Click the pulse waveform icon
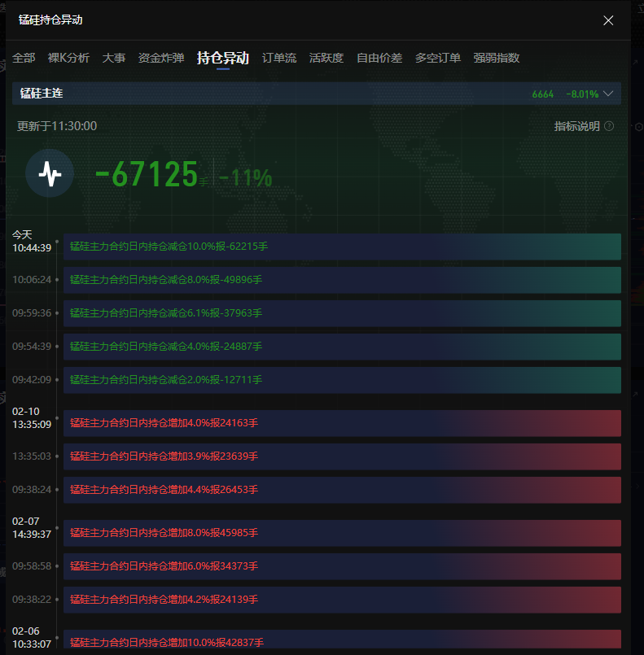 tap(50, 173)
